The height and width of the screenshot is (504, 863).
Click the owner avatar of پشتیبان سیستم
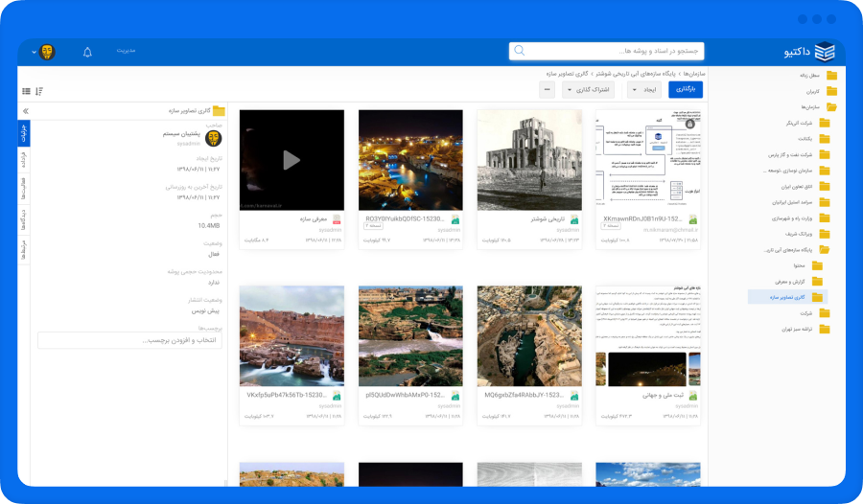(214, 139)
